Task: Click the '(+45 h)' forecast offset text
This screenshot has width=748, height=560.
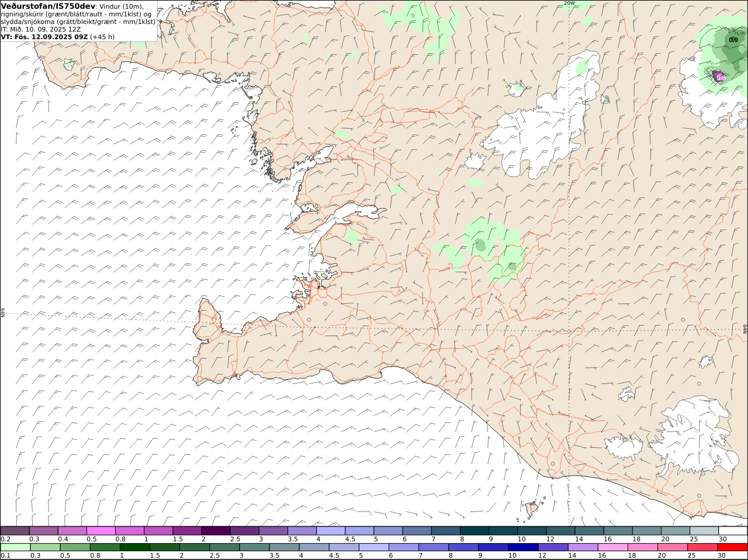Action: [x=103, y=37]
